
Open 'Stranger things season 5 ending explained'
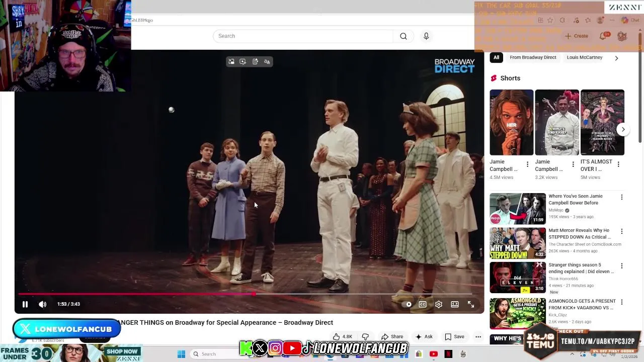coord(581,268)
